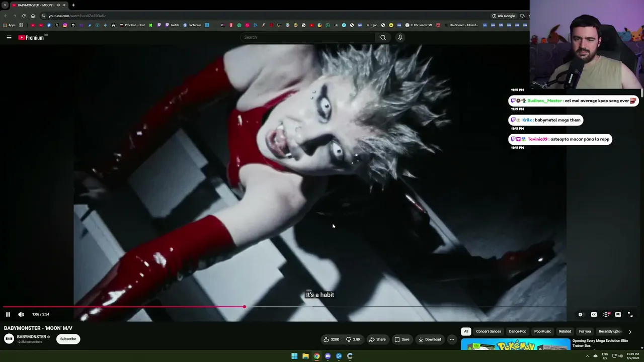644x362 pixels.
Task: Save the video to a playlist
Action: 401,339
